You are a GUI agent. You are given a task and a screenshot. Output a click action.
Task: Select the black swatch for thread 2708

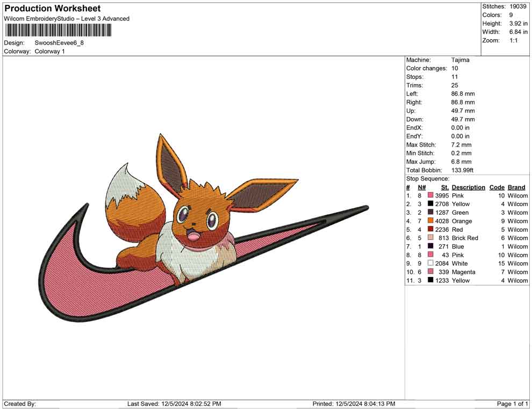[430, 204]
